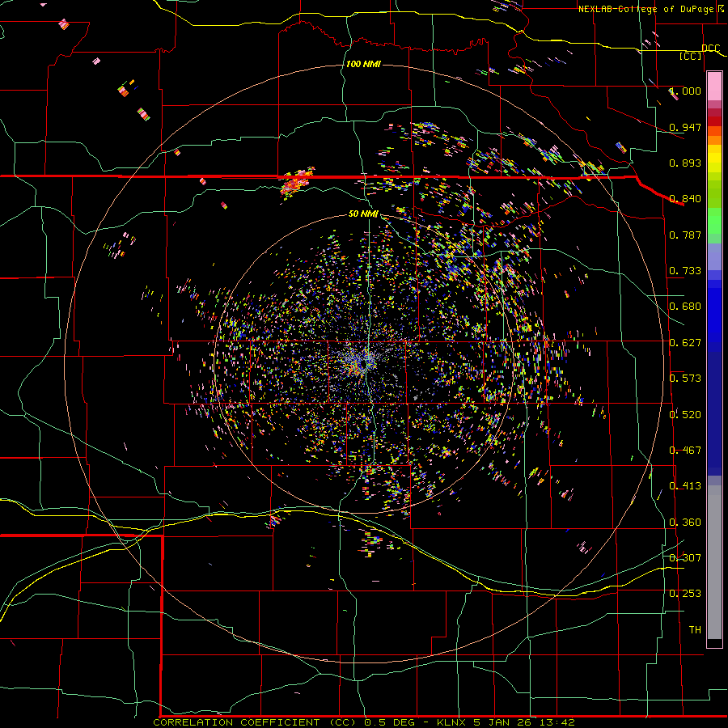Screen dimensions: 728x728
Task: Click the 100 NMI range ring label
Action: [363, 64]
